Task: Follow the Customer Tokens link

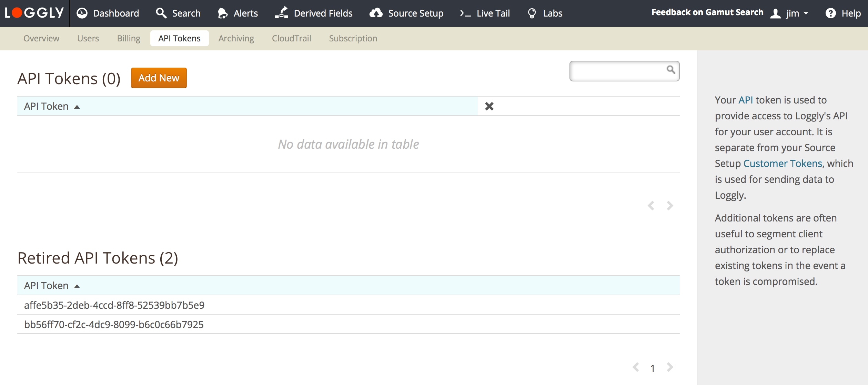Action: coord(783,164)
